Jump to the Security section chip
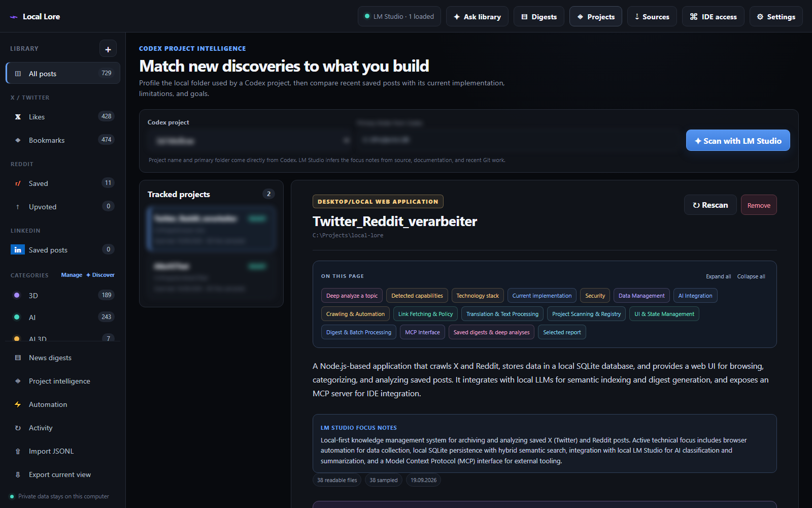Viewport: 812px width, 508px height. [x=595, y=296]
